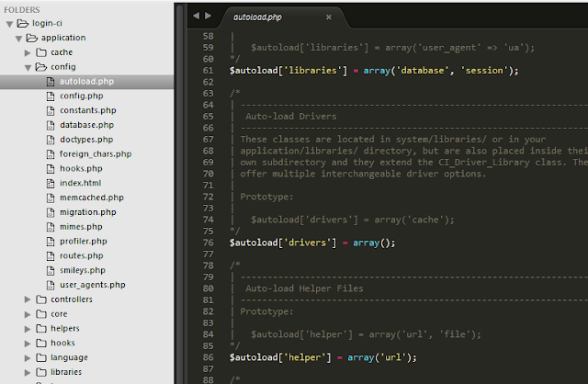Viewport: 588px width, 384px height.
Task: Click the language folder icon
Action: (x=41, y=357)
